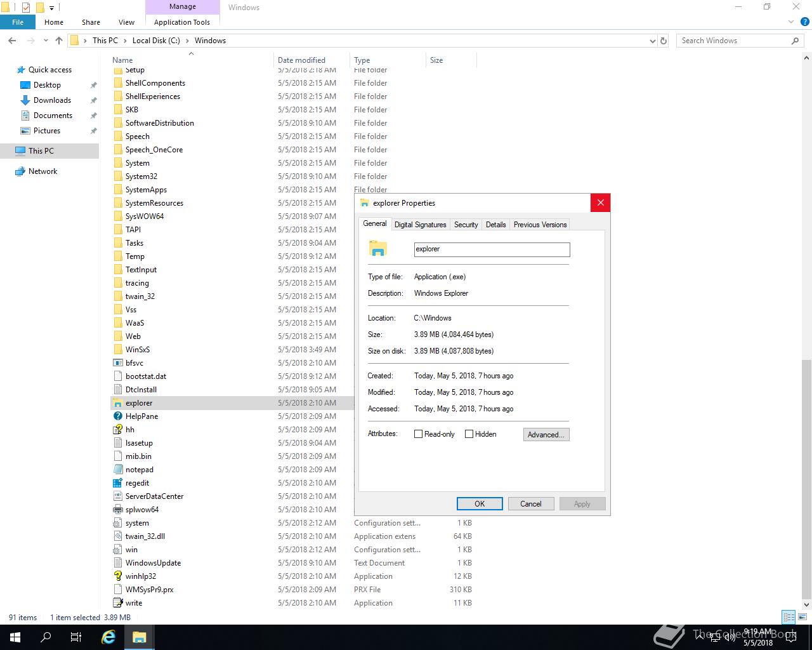
Task: Click the File Explorer taskbar icon
Action: click(139, 637)
